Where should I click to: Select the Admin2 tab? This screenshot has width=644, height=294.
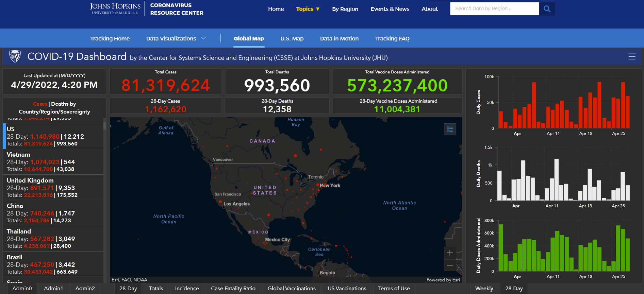[85, 288]
